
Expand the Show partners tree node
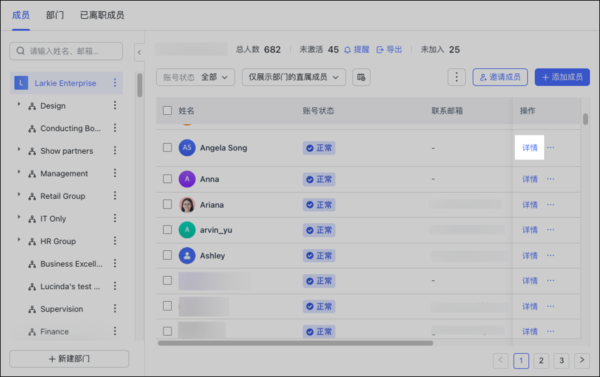point(18,150)
